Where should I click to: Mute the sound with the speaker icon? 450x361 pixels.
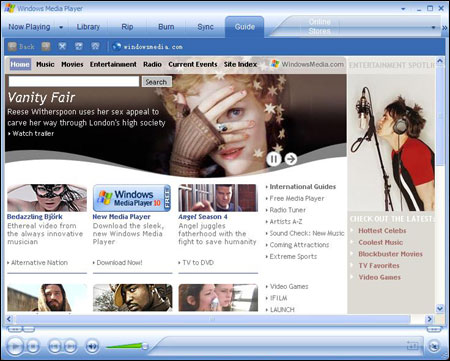pos(92,347)
